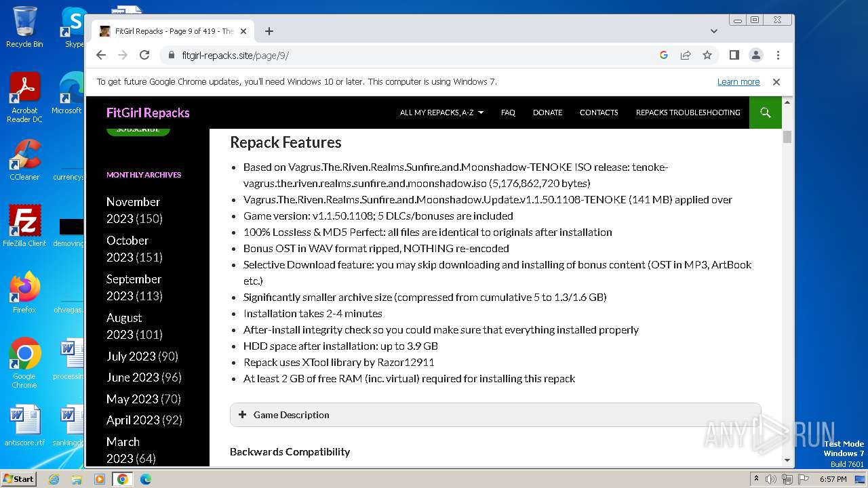The width and height of the screenshot is (868, 488).
Task: Click Chrome icon in taskbar
Action: (x=123, y=479)
